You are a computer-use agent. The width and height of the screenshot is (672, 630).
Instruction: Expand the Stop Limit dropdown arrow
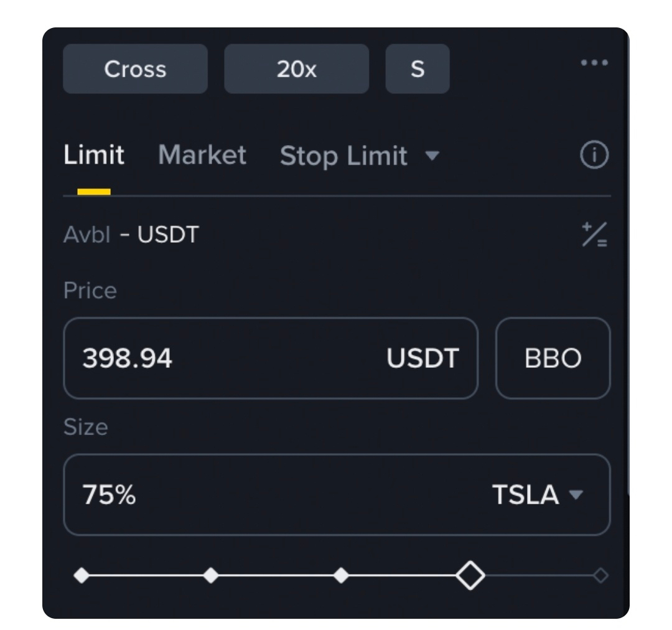click(432, 156)
